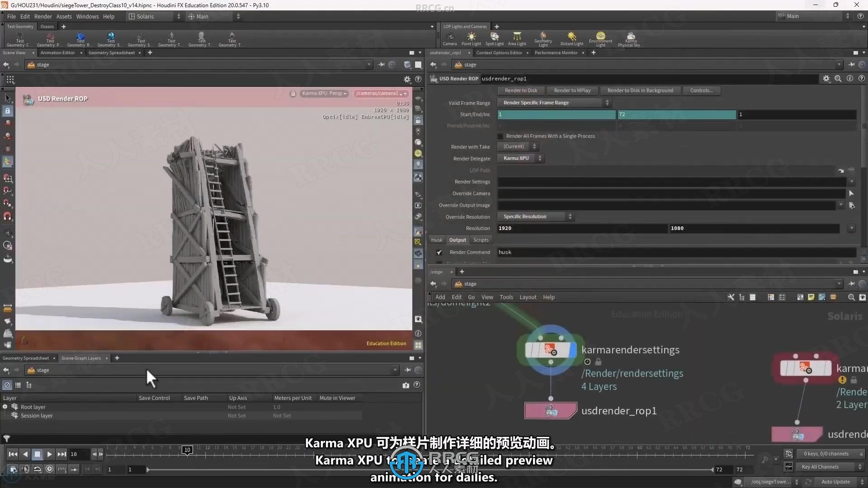The height and width of the screenshot is (488, 868).
Task: Jump to the LOP Path node
Action: tap(841, 170)
